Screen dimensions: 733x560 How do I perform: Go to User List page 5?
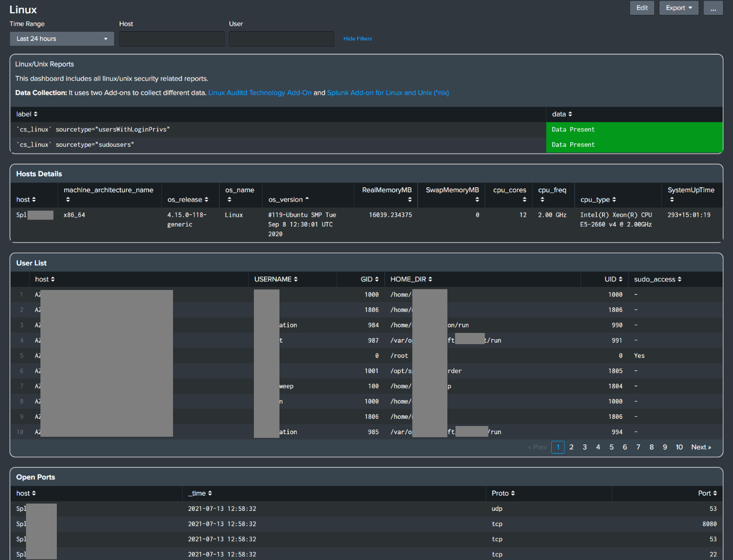coord(612,447)
